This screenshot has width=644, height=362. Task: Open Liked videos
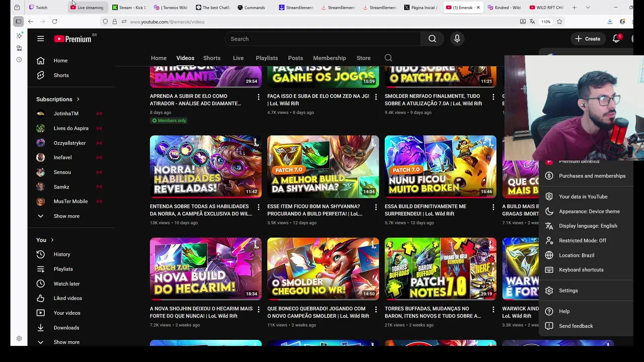click(x=71, y=298)
